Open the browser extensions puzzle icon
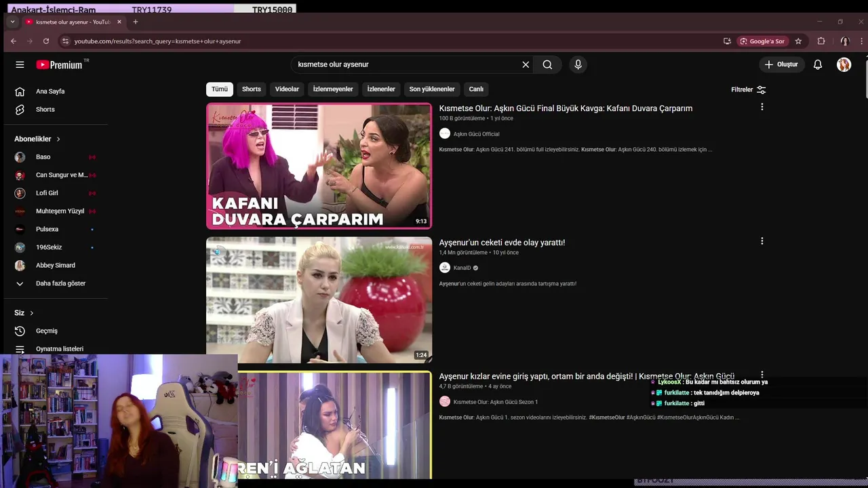Screen dimensions: 868x488 click(x=821, y=41)
